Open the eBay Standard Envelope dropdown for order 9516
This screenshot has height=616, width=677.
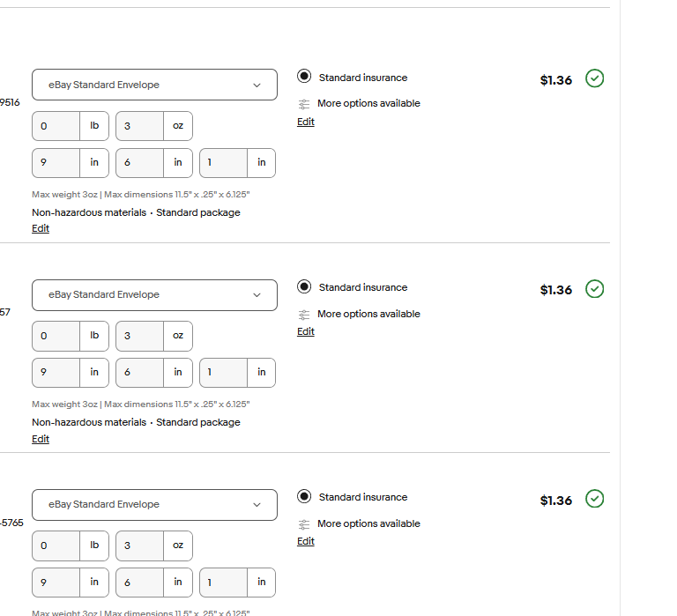[x=154, y=85]
